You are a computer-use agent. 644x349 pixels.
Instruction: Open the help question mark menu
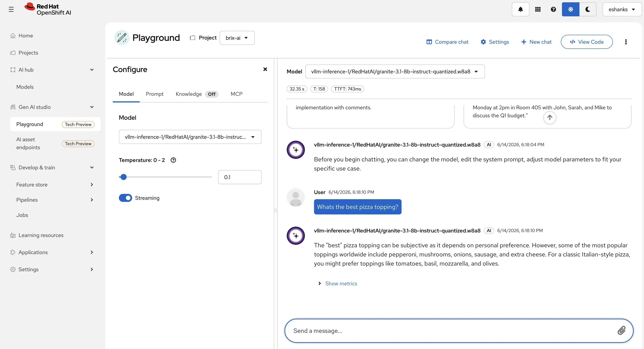(x=553, y=9)
